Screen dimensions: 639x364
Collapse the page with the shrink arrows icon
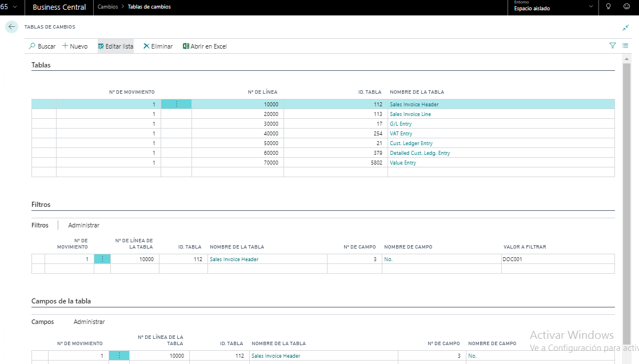pyautogui.click(x=625, y=28)
